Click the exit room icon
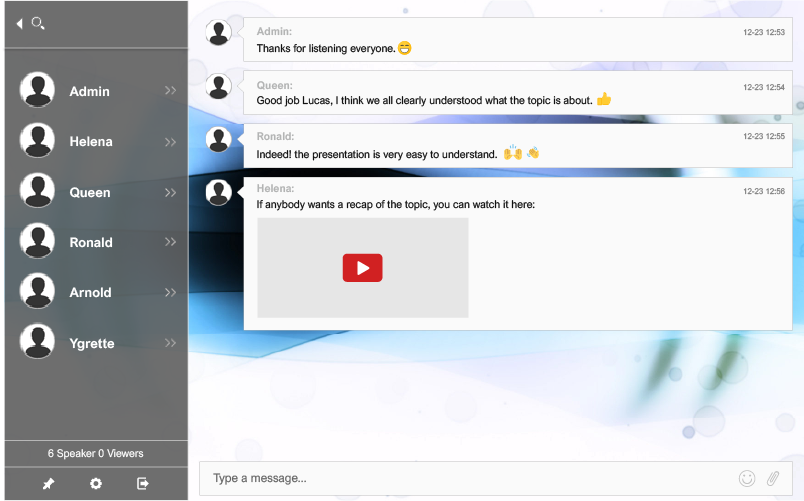The width and height of the screenshot is (804, 501). pyautogui.click(x=143, y=484)
